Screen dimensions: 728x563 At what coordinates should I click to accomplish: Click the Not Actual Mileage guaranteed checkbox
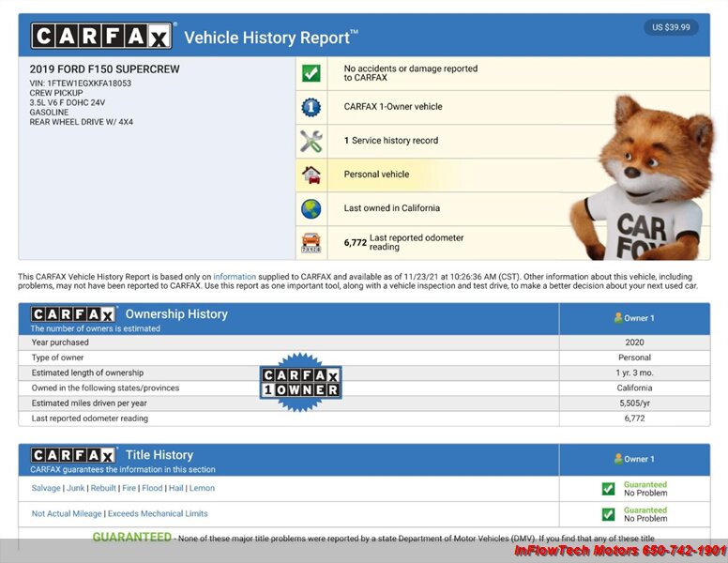click(x=608, y=514)
